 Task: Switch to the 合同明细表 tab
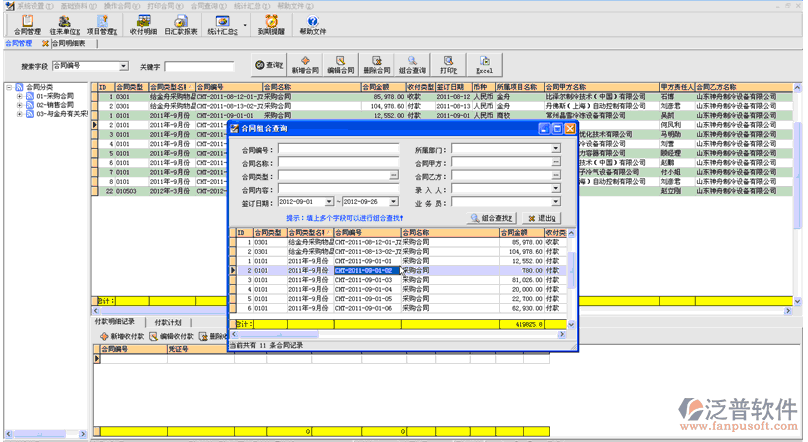pos(69,44)
